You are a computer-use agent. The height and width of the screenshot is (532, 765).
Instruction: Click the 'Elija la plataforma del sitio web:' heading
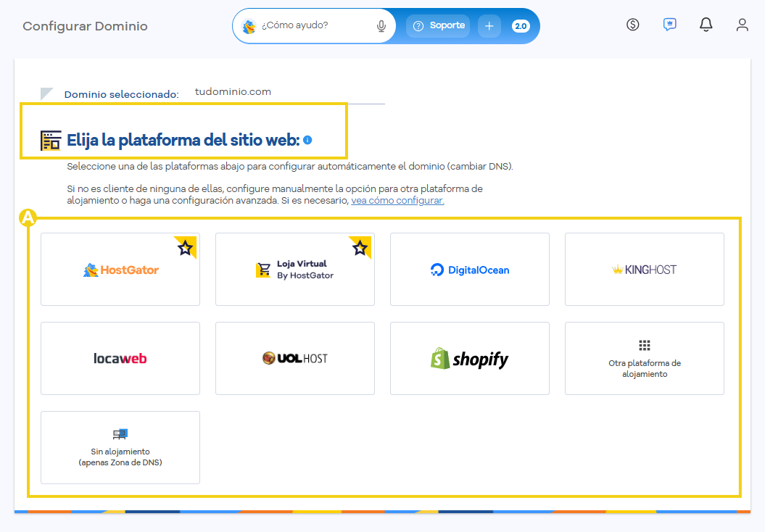[183, 140]
